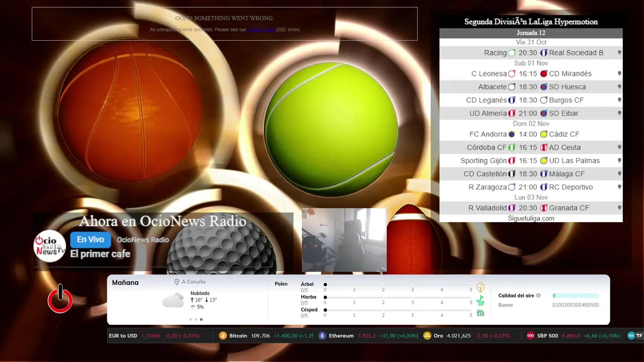The image size is (644, 362).
Task: Click the 'Ahora en OcioNews Radio' heading
Action: (163, 221)
